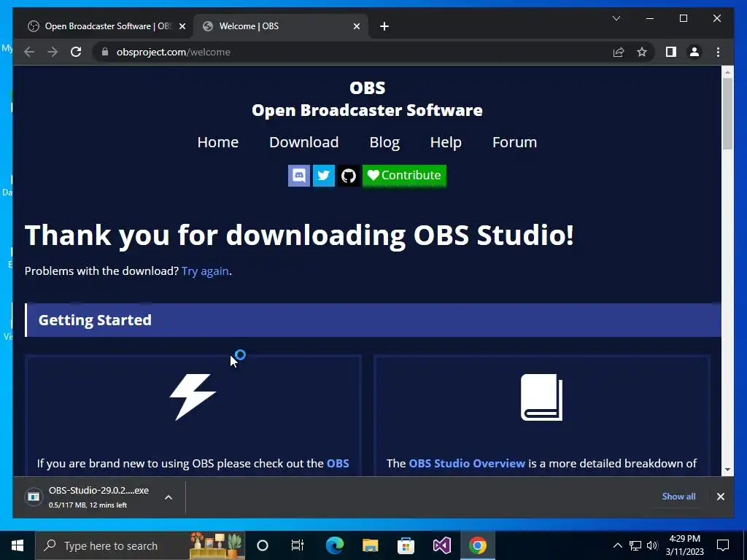
Task: Expand the tab search dropdown
Action: point(616,18)
